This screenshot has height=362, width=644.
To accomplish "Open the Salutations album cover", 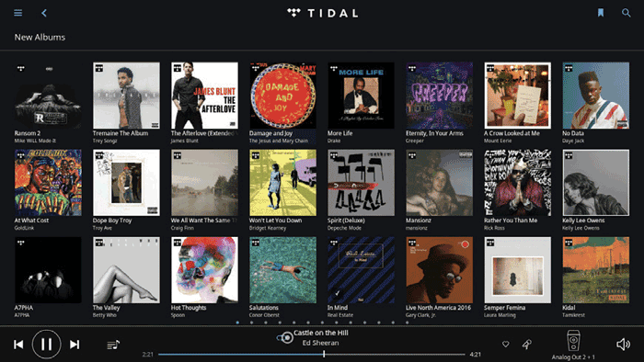I will point(283,270).
